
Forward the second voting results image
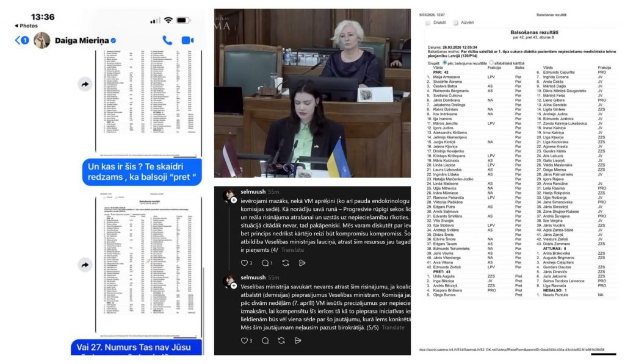(x=85, y=265)
